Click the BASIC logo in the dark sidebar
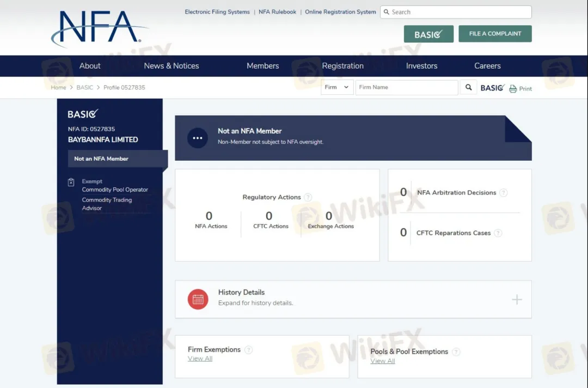 point(83,114)
